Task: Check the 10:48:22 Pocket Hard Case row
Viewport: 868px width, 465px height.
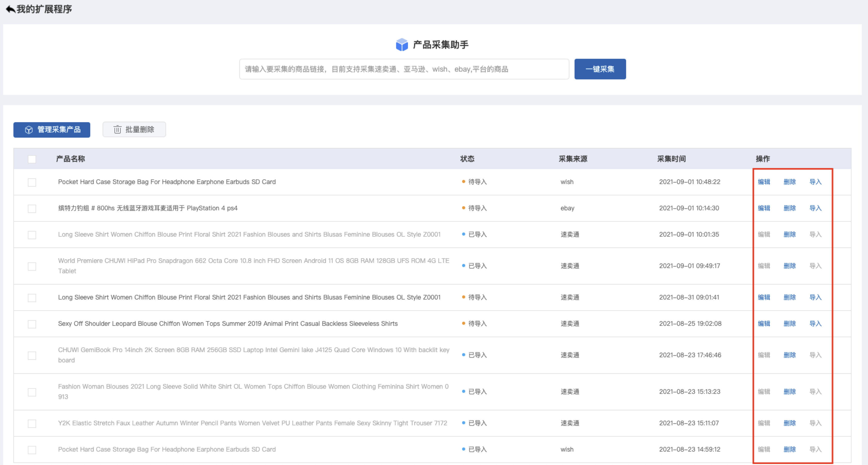Action: click(32, 182)
